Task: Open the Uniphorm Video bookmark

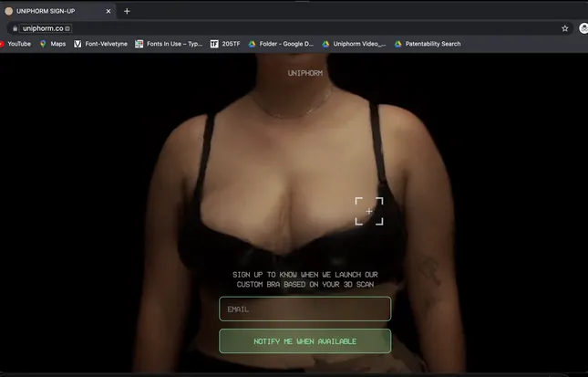Action: pos(354,44)
